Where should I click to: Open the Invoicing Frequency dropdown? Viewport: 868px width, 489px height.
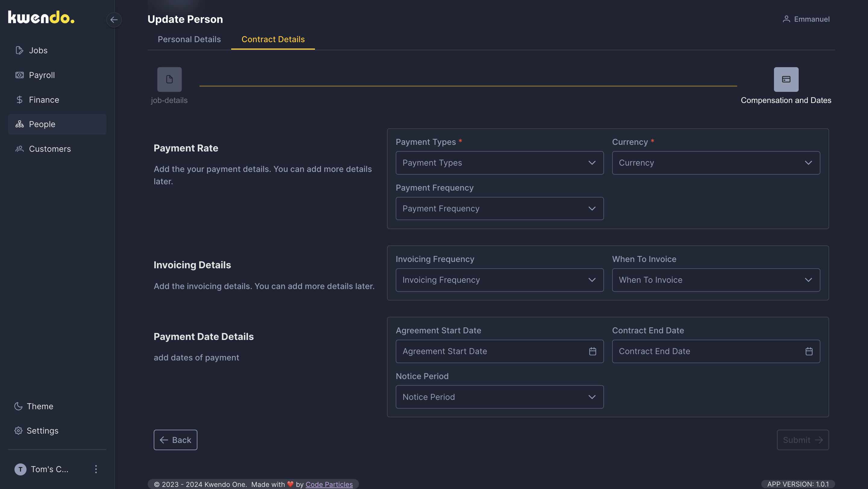[500, 280]
